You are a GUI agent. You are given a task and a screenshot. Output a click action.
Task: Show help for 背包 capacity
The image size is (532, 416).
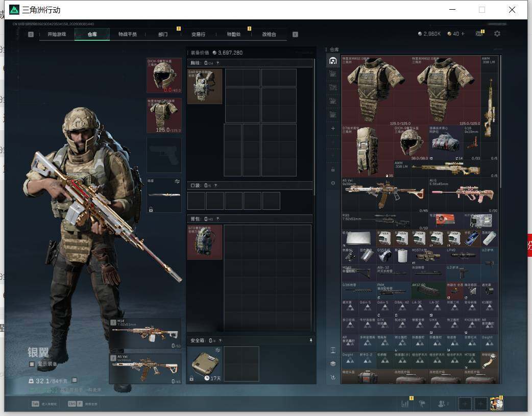(x=218, y=219)
